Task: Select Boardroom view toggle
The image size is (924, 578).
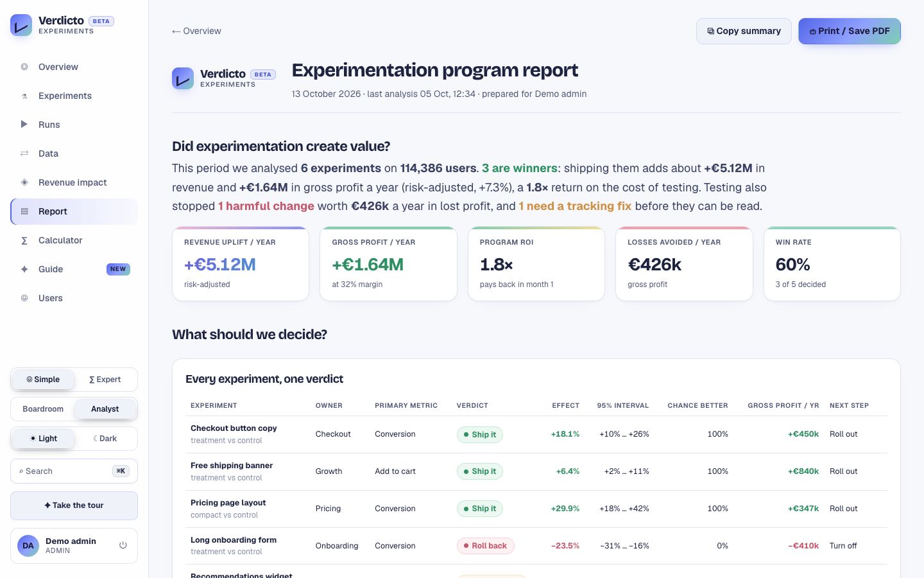Action: tap(43, 409)
